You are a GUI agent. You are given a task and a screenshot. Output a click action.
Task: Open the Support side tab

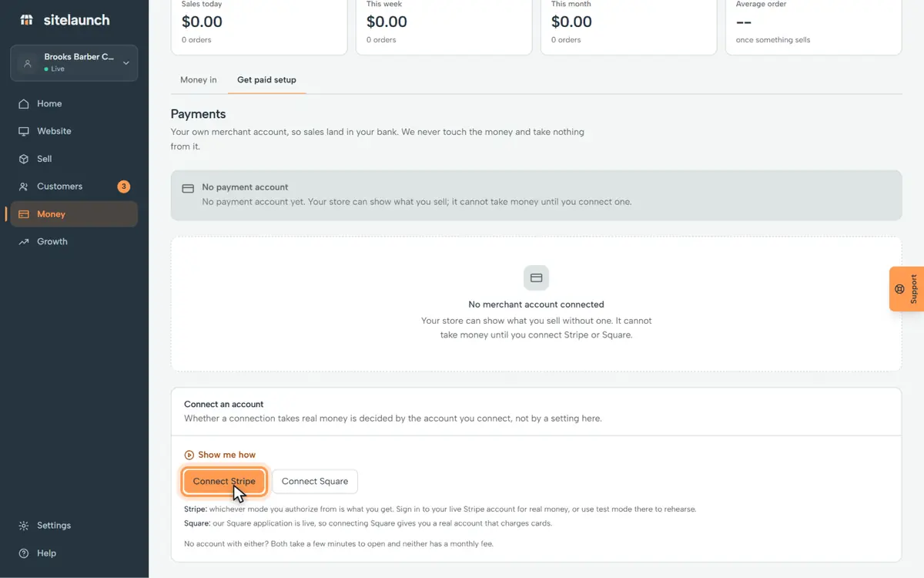click(x=907, y=289)
